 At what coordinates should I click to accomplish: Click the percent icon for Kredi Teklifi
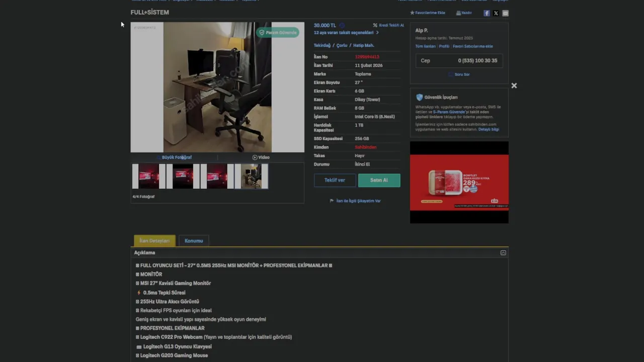pos(375,25)
